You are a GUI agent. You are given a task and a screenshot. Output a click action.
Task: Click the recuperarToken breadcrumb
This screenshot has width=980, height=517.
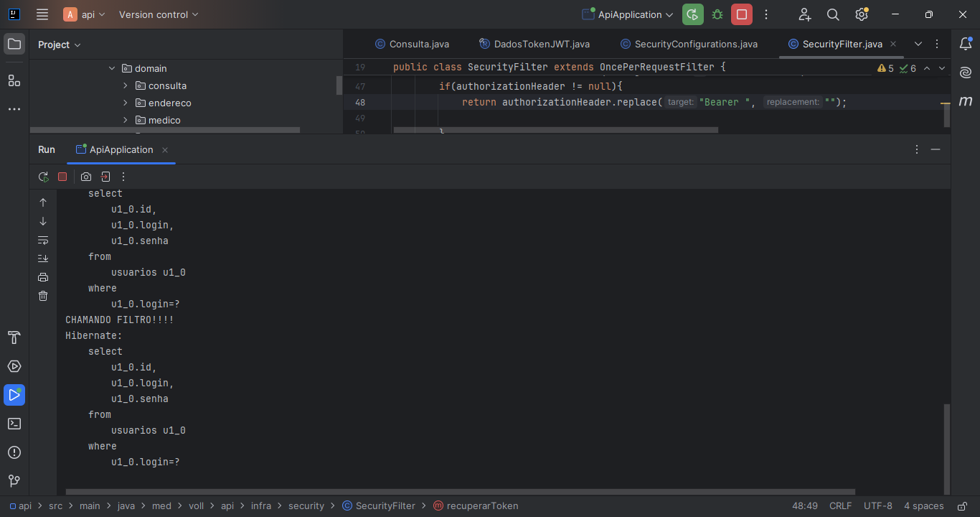click(476, 506)
